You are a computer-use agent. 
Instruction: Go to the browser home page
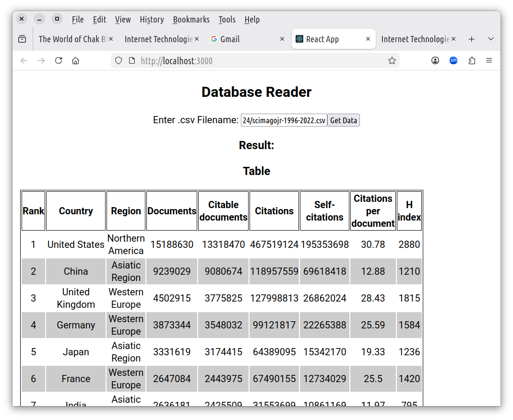(75, 60)
